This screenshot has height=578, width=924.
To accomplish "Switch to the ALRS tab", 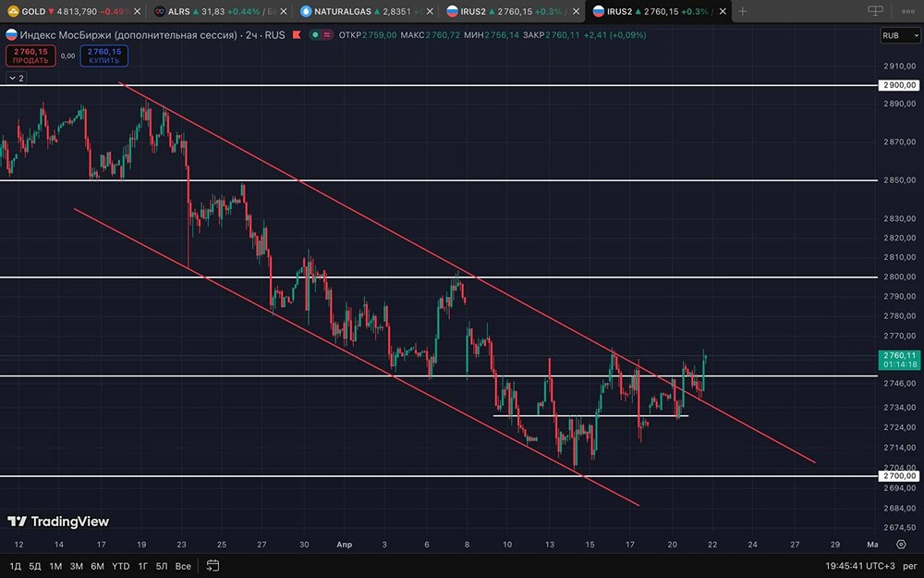I will point(215,11).
